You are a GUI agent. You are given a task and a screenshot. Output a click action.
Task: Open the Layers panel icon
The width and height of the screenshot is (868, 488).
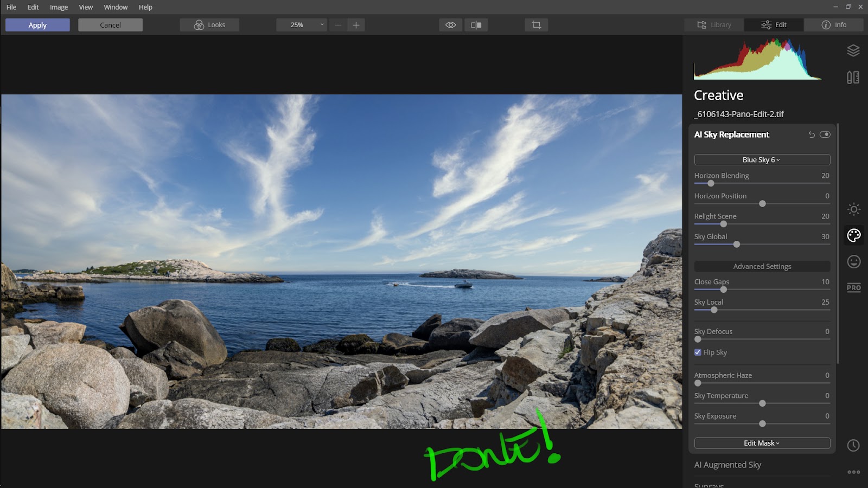click(x=853, y=50)
